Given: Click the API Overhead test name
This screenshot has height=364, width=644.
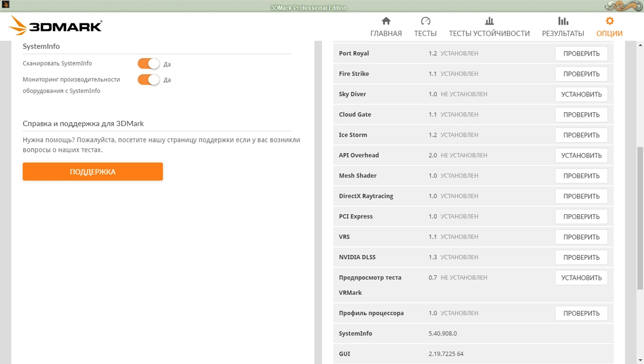Looking at the screenshot, I should tap(359, 156).
